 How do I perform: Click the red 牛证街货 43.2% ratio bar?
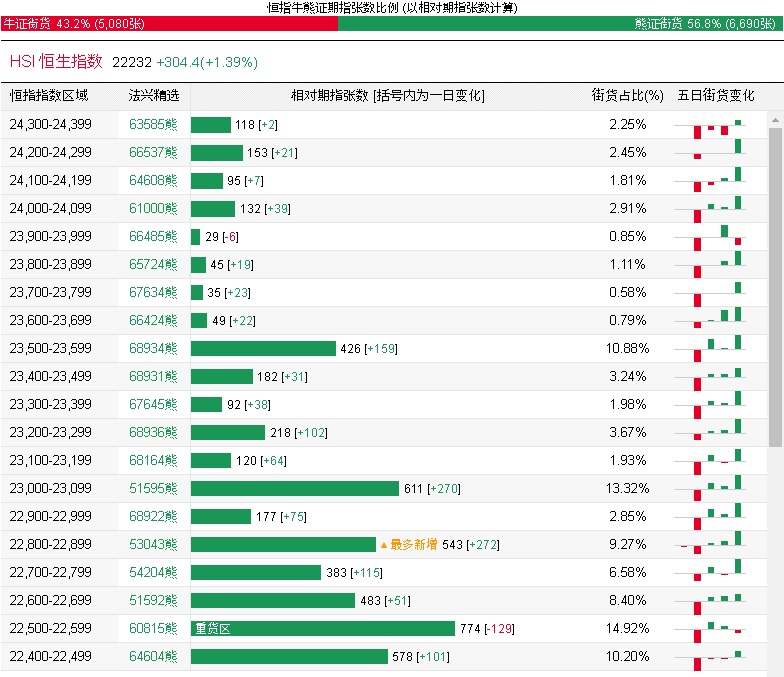point(170,23)
